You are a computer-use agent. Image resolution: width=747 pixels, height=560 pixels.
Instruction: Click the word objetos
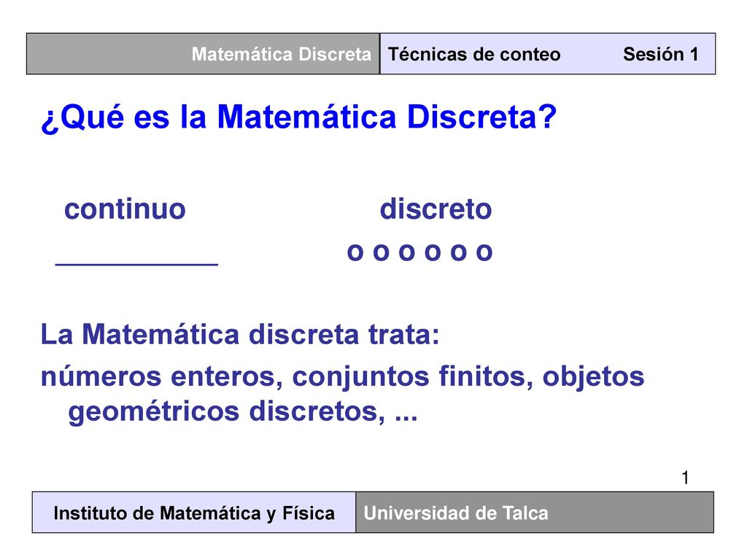(x=594, y=377)
